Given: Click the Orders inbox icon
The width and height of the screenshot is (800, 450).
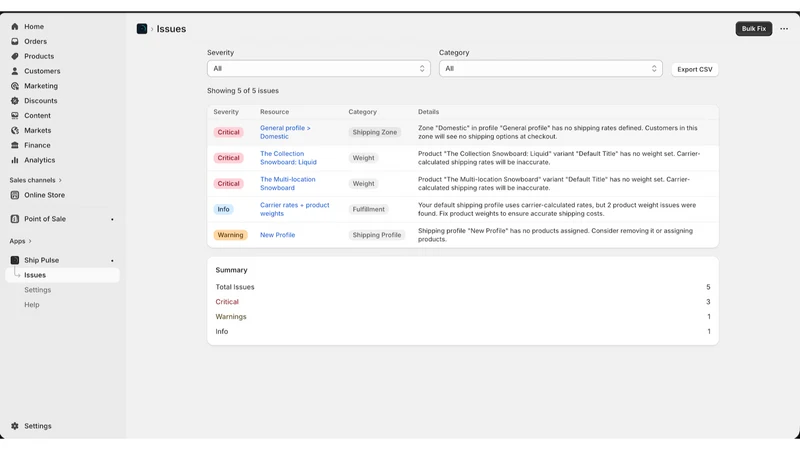Looking at the screenshot, I should (x=15, y=41).
